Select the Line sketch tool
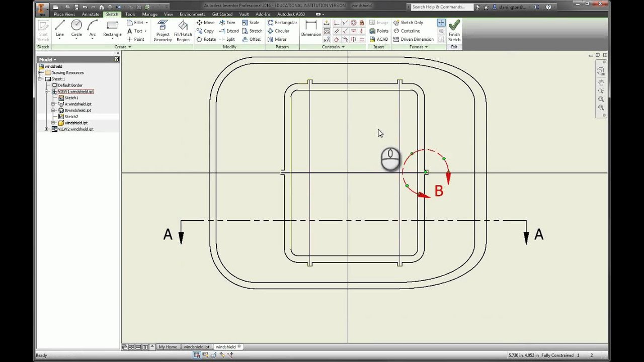Viewport: 644px width, 362px height. pos(60,29)
